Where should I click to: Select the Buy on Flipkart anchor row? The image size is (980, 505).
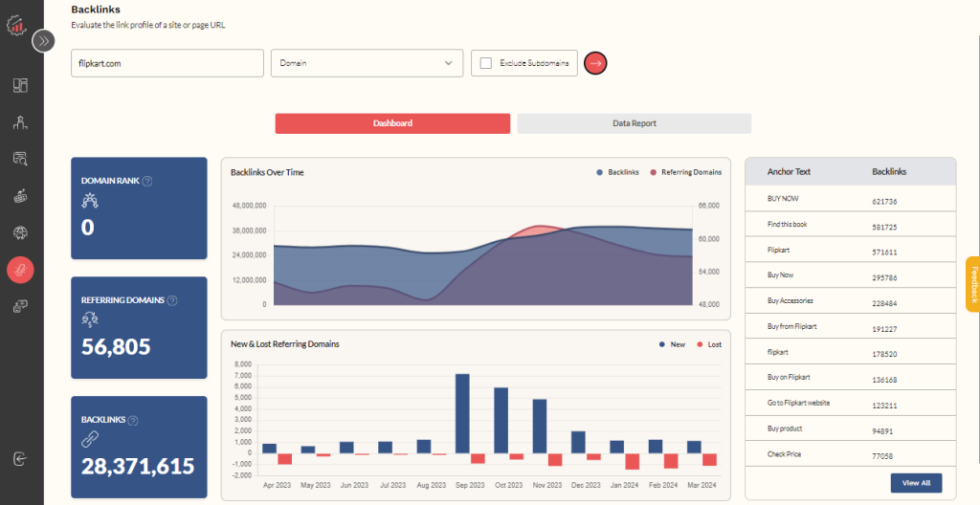click(x=851, y=378)
